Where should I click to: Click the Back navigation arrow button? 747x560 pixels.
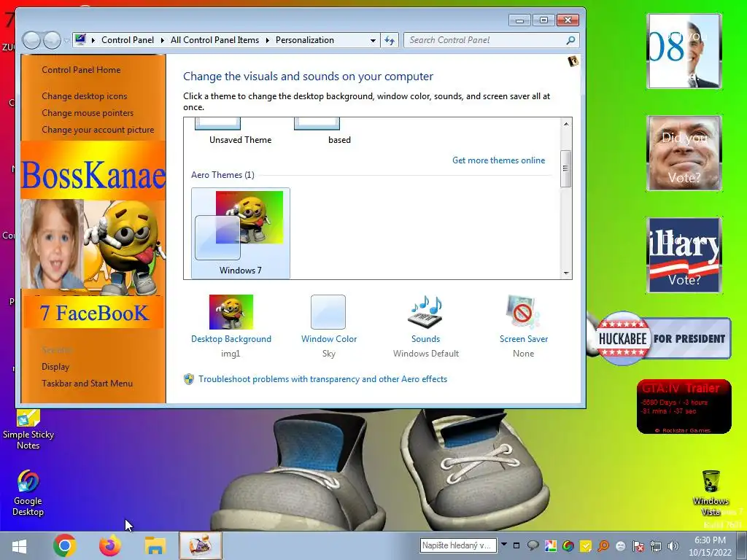pos(31,41)
